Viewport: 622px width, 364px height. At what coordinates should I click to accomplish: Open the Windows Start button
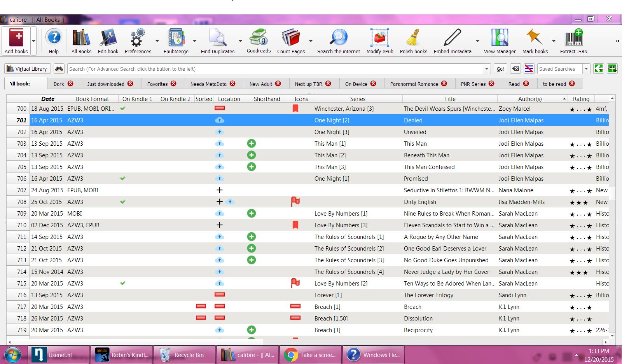tap(13, 355)
